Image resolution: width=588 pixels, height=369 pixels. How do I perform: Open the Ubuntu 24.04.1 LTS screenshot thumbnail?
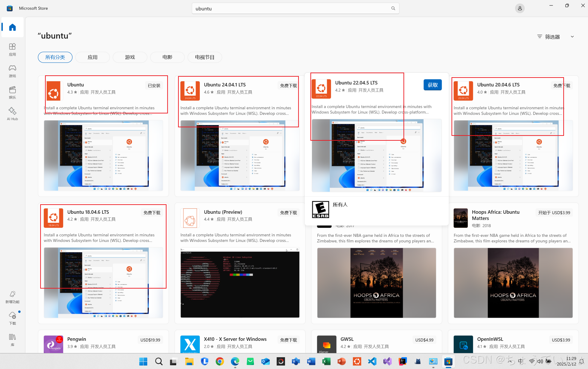click(x=240, y=156)
